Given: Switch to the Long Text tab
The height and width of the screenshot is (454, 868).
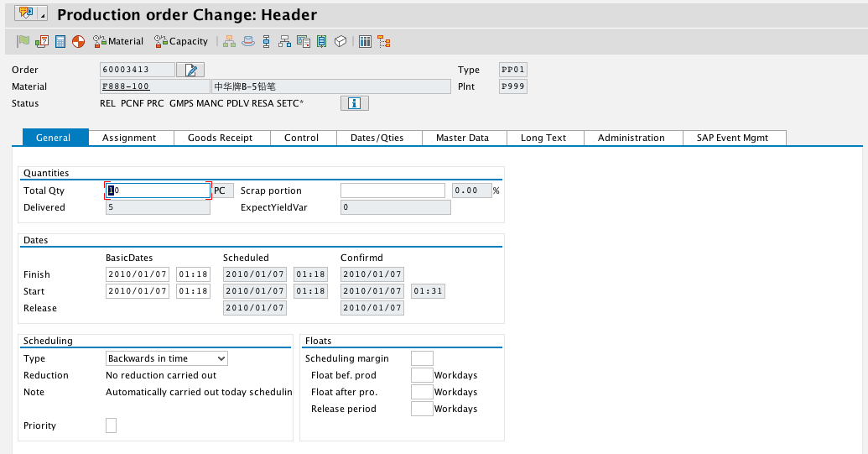Looking at the screenshot, I should (543, 138).
